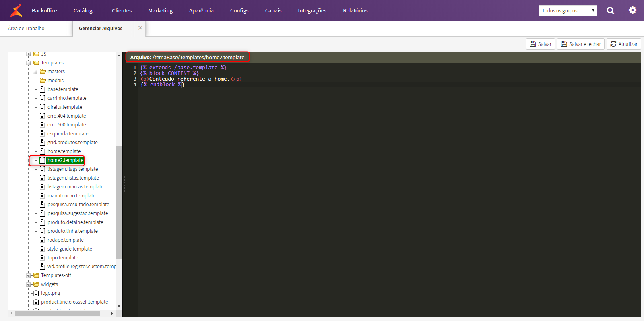Click the file tree scroll-down arrow
The height and width of the screenshot is (321, 644).
[x=119, y=306]
